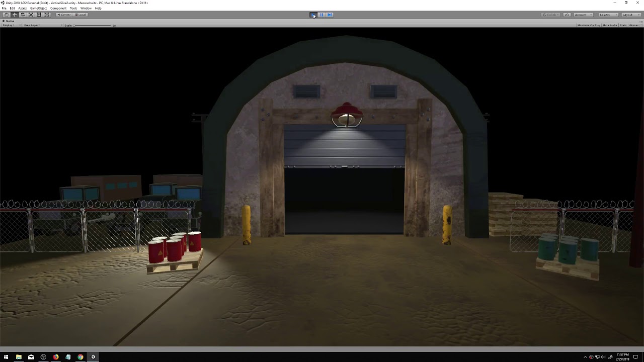Select the Rect transform tool
Screen dimensions: 644x362
pos(39,15)
